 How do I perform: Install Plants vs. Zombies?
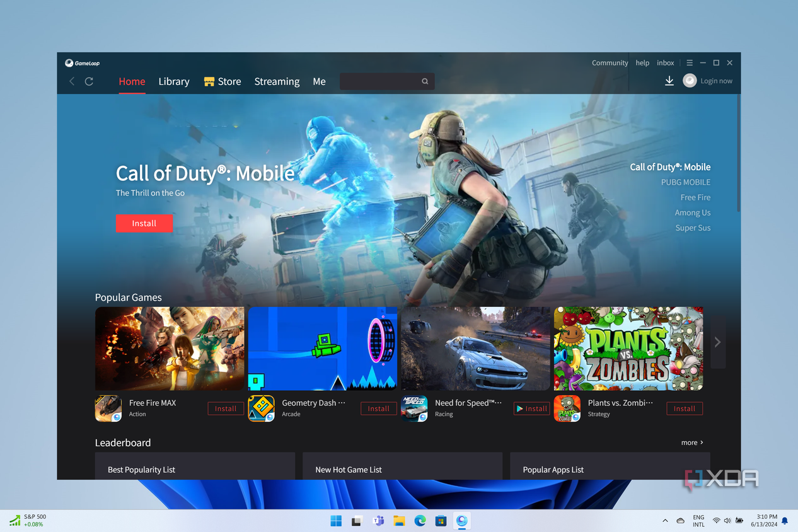pos(685,408)
